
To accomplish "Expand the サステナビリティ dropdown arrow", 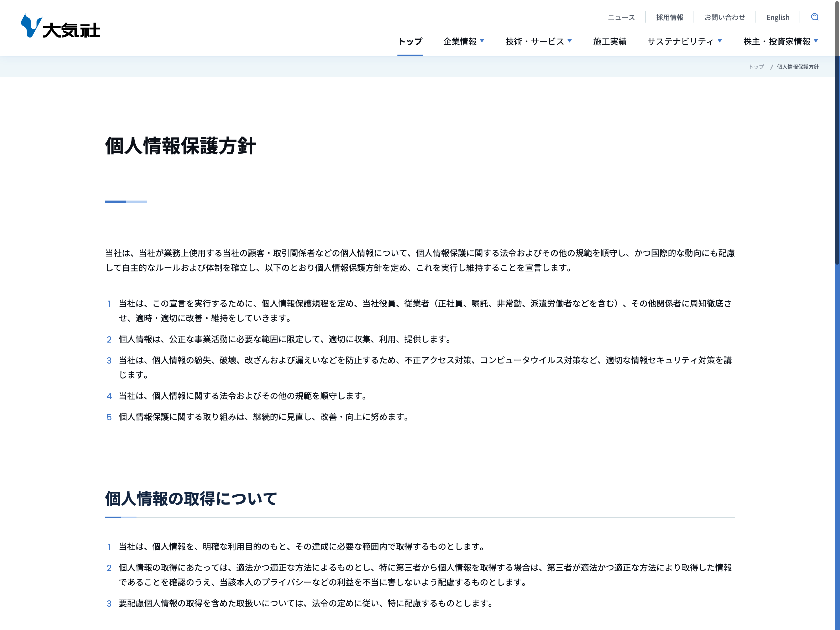I will [720, 41].
